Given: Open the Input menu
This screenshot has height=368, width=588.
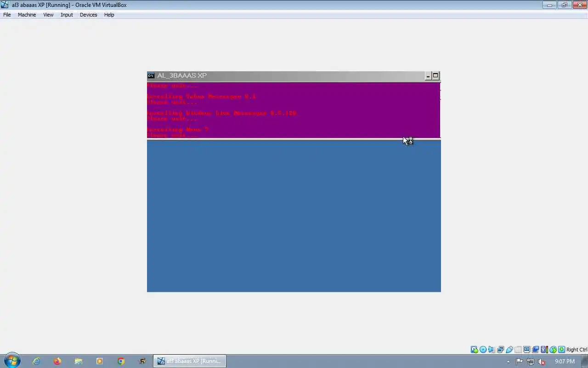Looking at the screenshot, I should (67, 15).
